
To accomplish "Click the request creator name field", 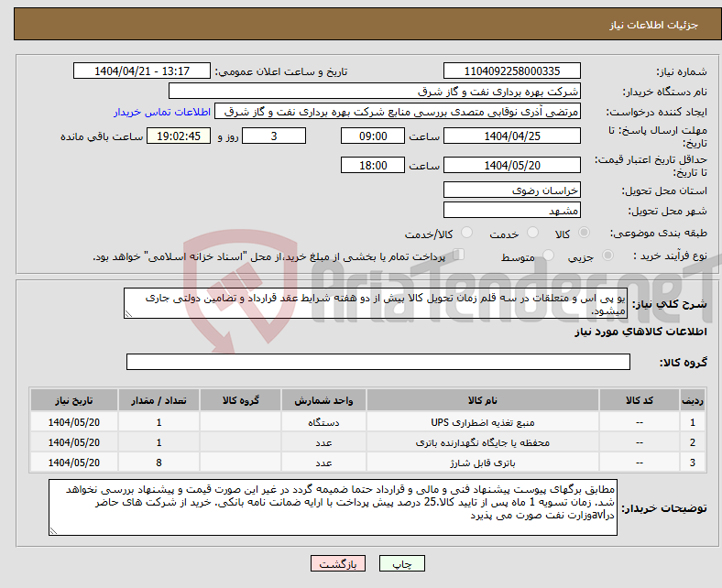I will tap(398, 112).
